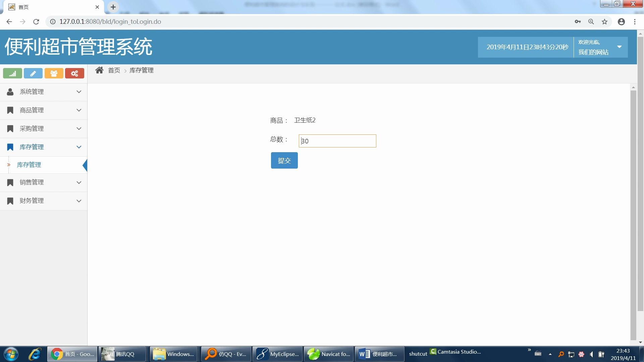This screenshot has width=644, height=362.
Task: Click the 提交 submit button
Action: 284,160
